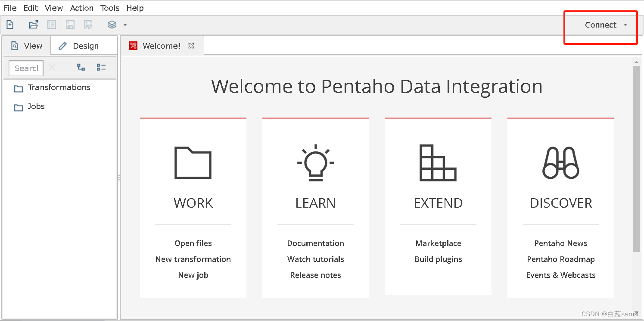Click the Open file toolbar icon
The height and width of the screenshot is (321, 644).
tap(34, 25)
